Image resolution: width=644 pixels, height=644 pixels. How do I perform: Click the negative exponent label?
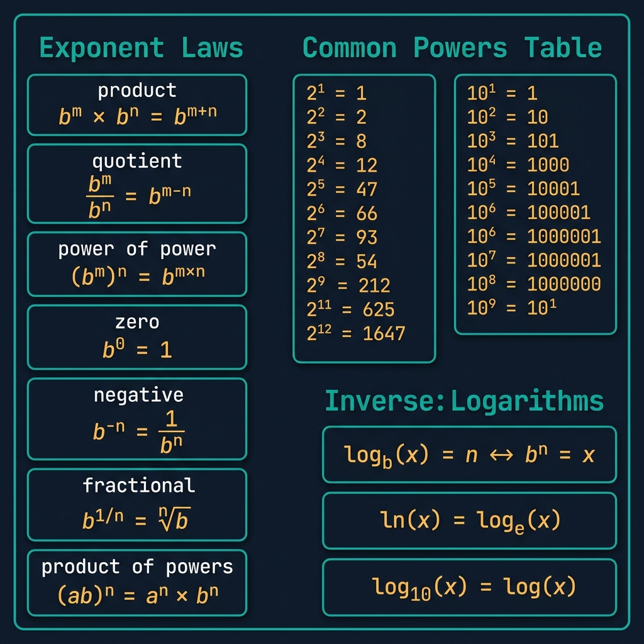click(139, 396)
